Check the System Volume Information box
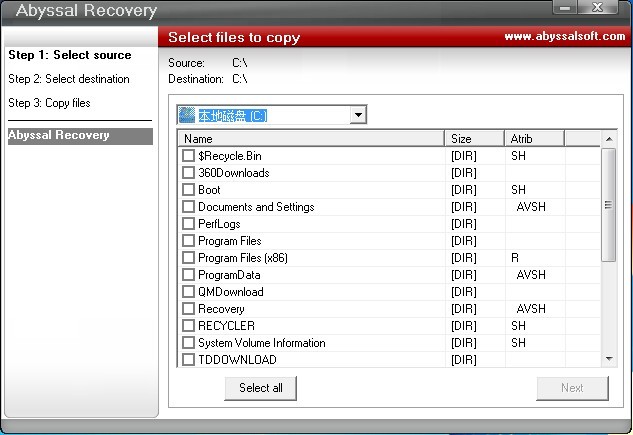The width and height of the screenshot is (633, 435). click(188, 343)
